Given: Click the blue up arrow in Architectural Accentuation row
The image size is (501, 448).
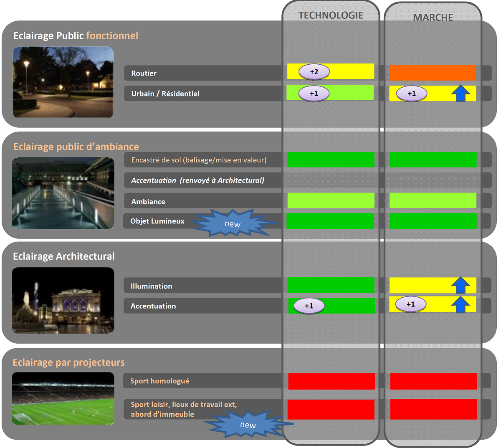Looking at the screenshot, I should pyautogui.click(x=461, y=304).
